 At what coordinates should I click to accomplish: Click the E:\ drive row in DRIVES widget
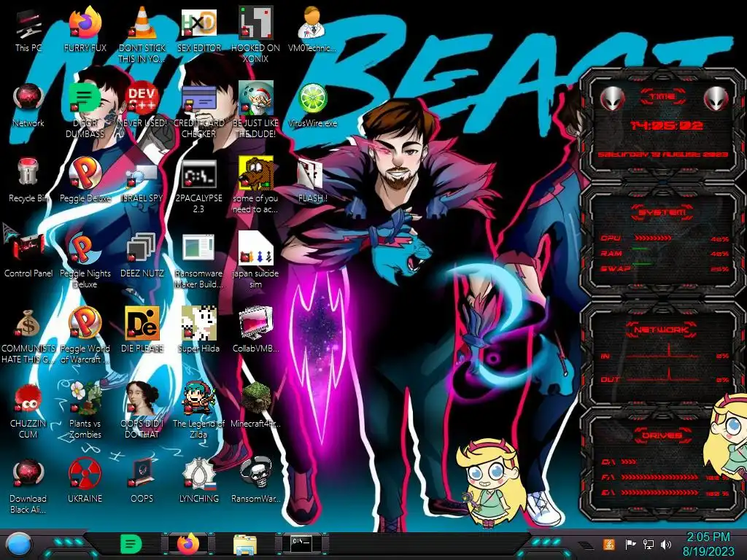click(665, 493)
